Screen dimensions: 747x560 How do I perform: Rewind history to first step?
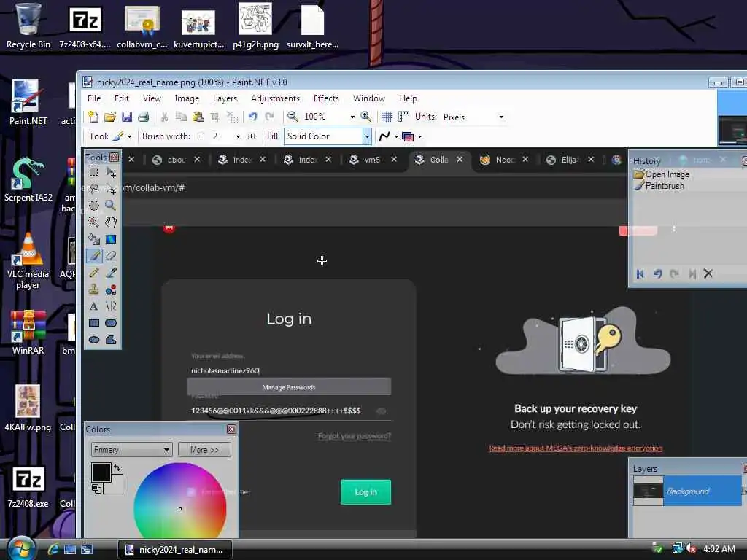coord(640,274)
